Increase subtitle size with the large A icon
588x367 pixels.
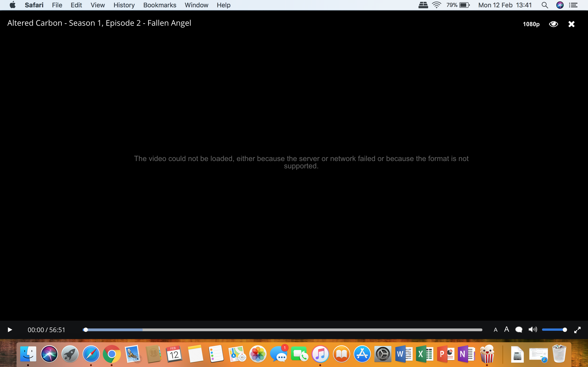pyautogui.click(x=507, y=329)
